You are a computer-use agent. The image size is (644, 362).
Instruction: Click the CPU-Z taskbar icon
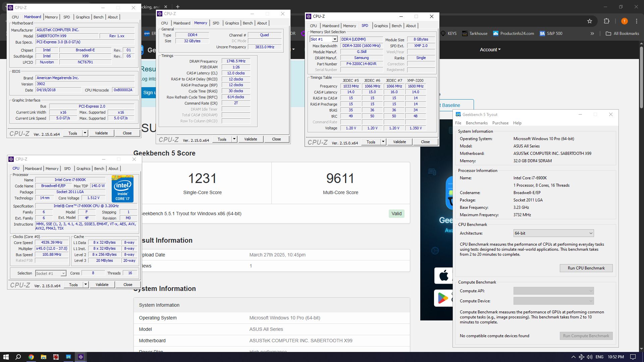coord(80,357)
